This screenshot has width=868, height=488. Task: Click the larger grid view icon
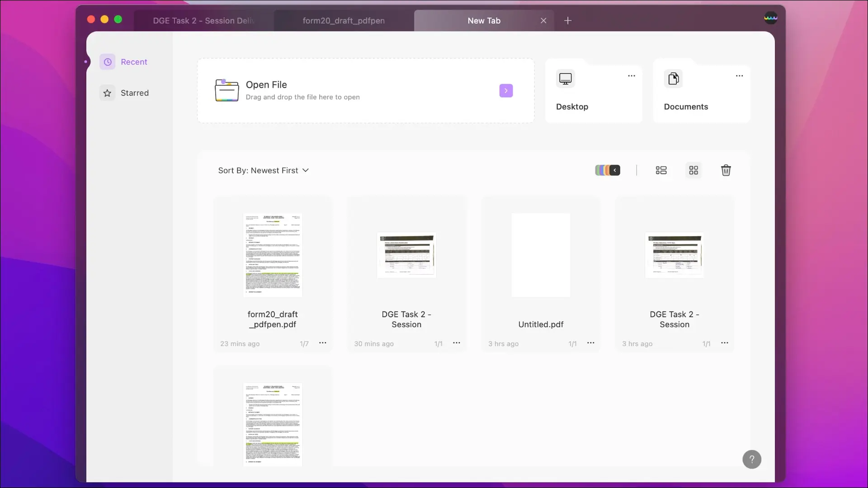point(693,170)
